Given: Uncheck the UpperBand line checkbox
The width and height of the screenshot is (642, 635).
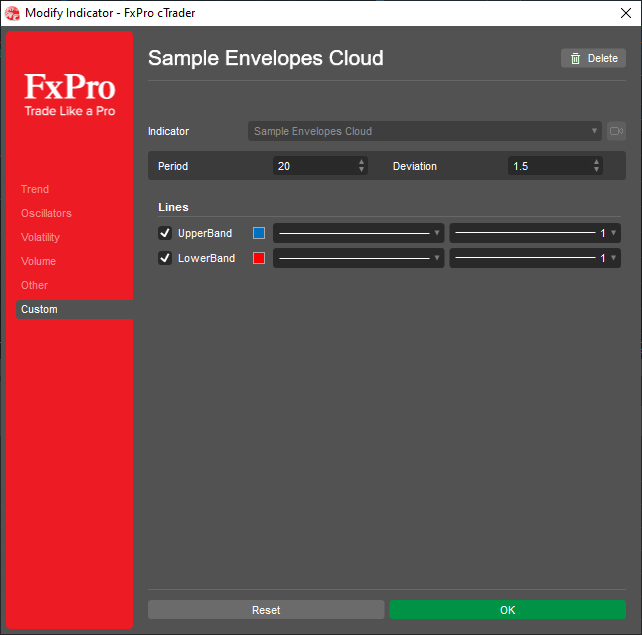Looking at the screenshot, I should tap(165, 233).
